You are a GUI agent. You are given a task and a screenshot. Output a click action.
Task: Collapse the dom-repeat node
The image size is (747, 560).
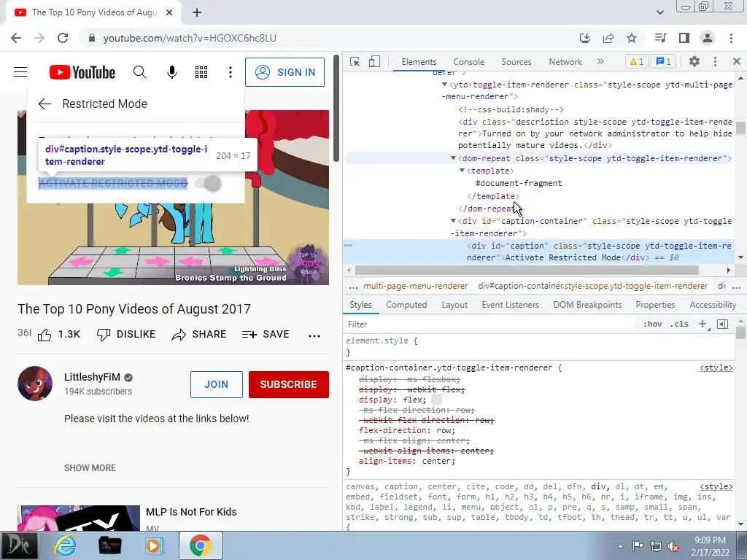click(453, 158)
